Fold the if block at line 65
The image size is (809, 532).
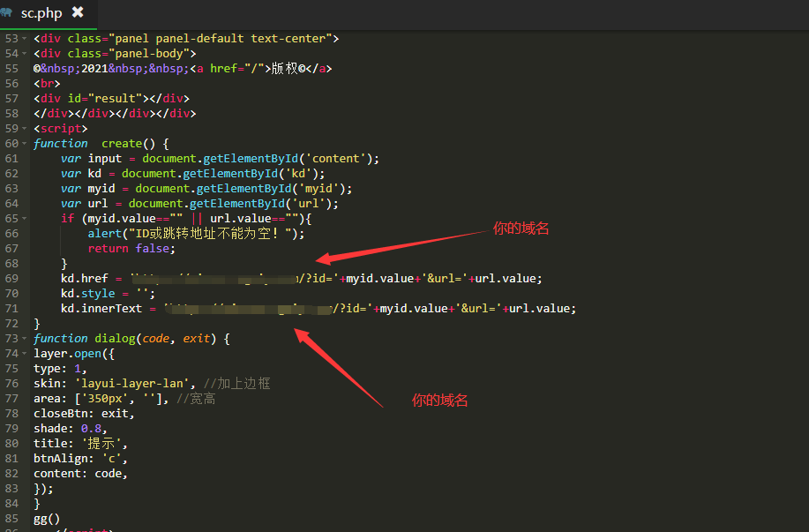point(24,219)
